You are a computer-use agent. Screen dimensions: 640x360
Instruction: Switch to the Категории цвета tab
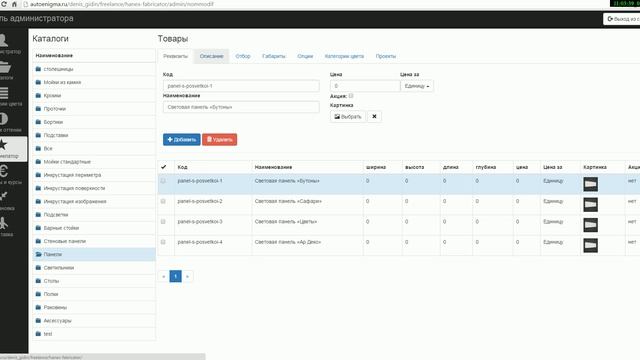[x=344, y=56]
